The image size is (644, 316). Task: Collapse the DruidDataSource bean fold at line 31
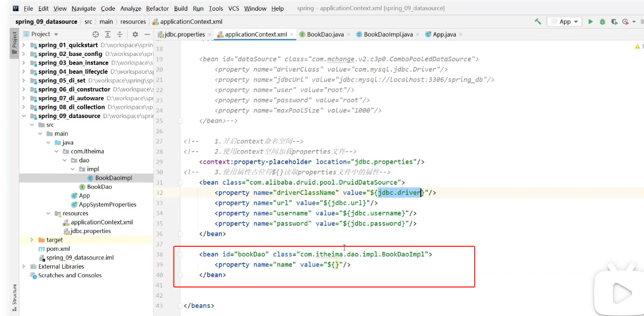click(x=180, y=182)
